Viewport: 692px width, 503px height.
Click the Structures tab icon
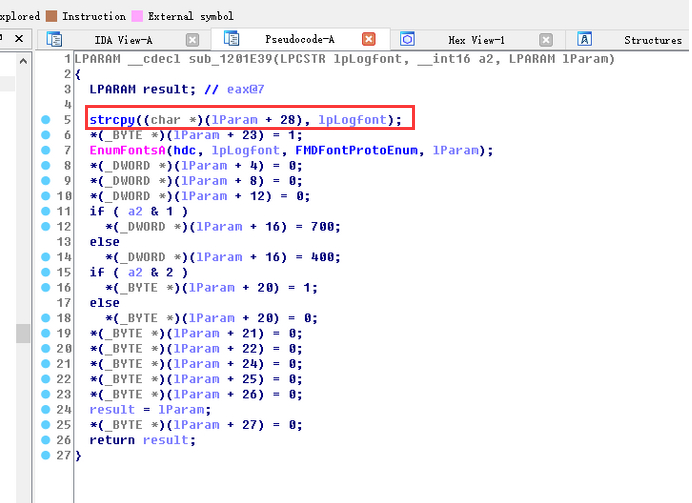point(584,39)
